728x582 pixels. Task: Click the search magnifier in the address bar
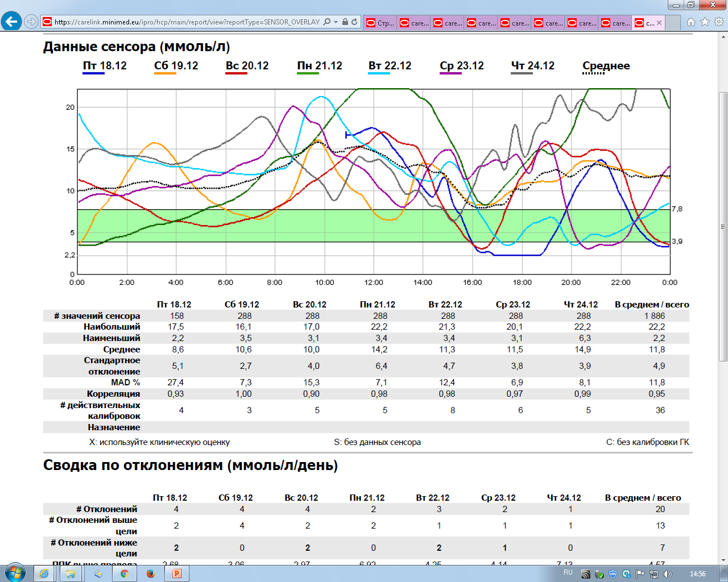(x=327, y=22)
